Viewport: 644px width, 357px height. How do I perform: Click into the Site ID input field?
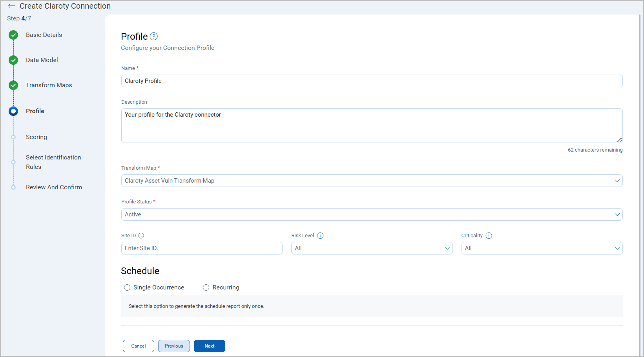point(202,248)
